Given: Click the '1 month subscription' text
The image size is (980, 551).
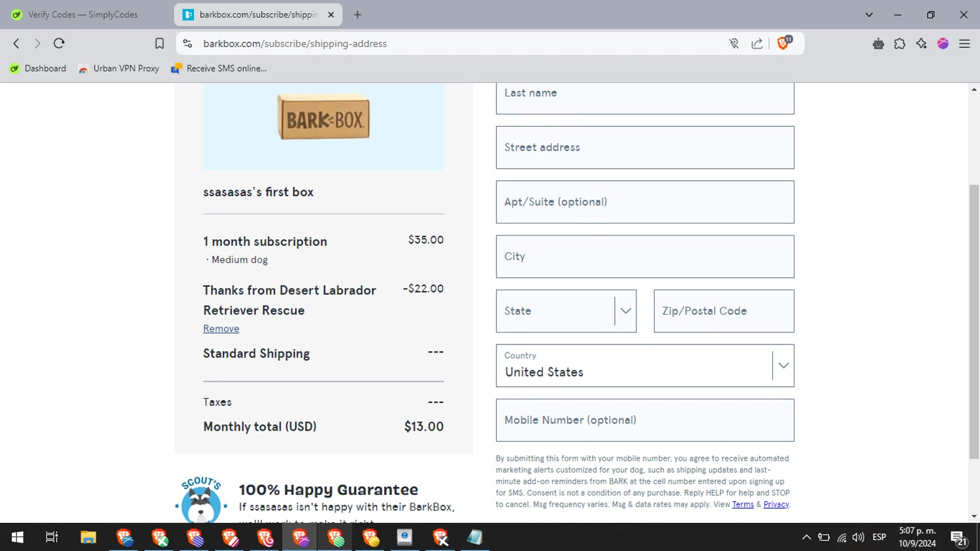Looking at the screenshot, I should coord(265,241).
